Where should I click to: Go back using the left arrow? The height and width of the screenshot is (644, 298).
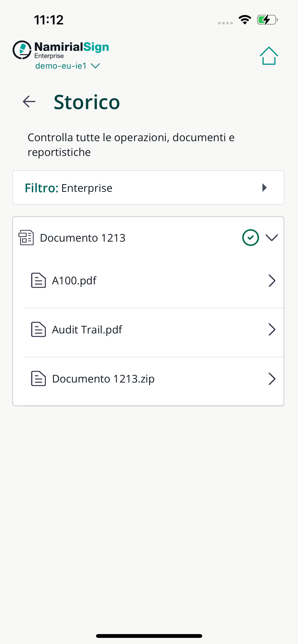coord(29,102)
